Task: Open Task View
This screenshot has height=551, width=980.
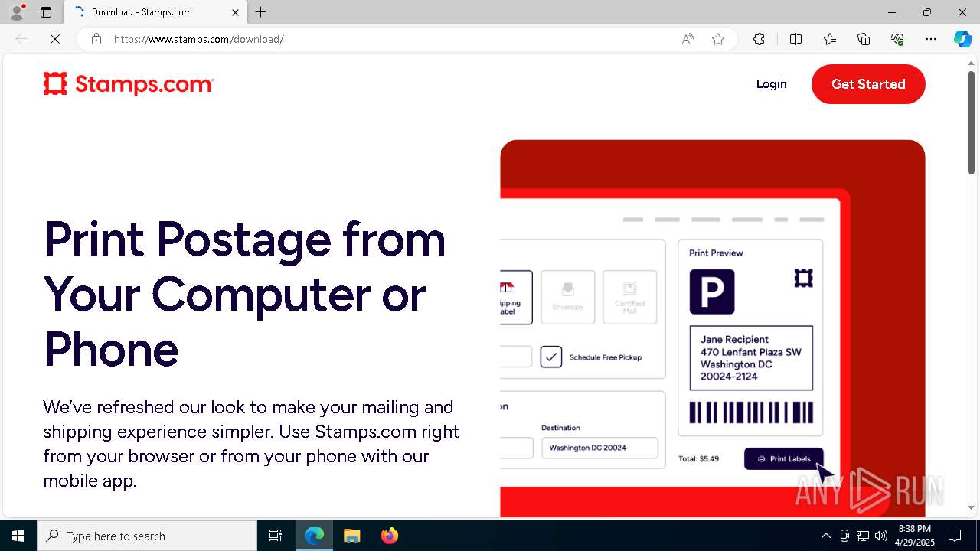Action: click(276, 536)
